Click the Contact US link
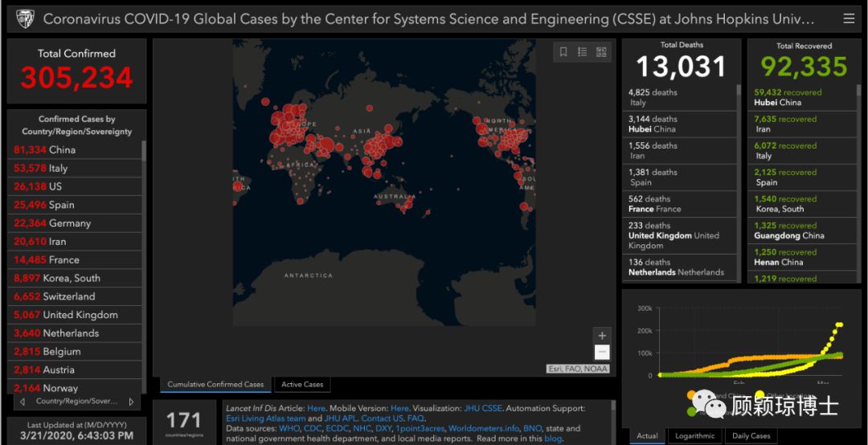This screenshot has width=868, height=445. click(x=383, y=418)
